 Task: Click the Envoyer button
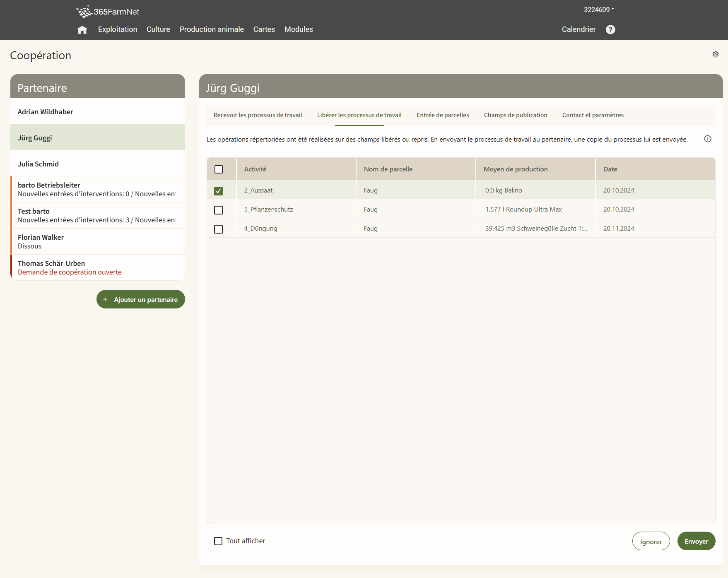pyautogui.click(x=696, y=541)
